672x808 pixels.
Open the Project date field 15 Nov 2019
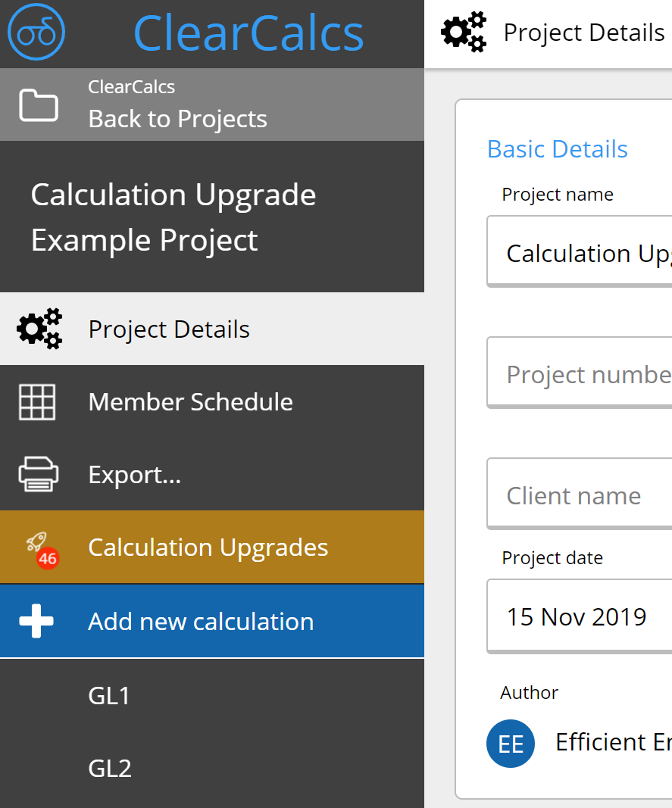tap(580, 616)
